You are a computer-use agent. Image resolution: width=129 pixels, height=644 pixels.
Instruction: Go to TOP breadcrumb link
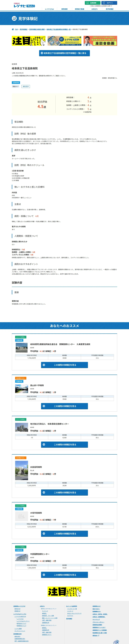point(16,30)
